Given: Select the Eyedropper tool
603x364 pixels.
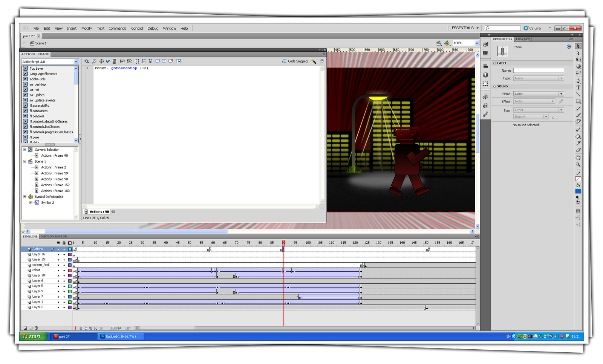Looking at the screenshot, I should pyautogui.click(x=578, y=143).
